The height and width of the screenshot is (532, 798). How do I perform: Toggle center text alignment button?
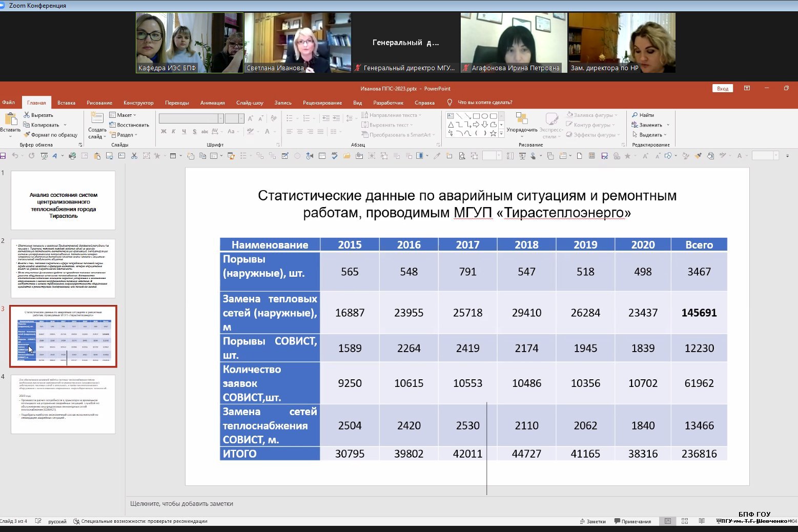(x=299, y=132)
